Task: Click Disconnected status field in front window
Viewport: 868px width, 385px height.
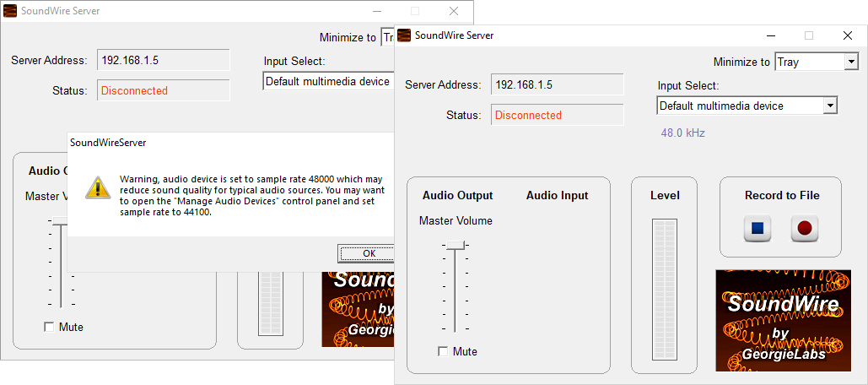Action: tap(557, 115)
